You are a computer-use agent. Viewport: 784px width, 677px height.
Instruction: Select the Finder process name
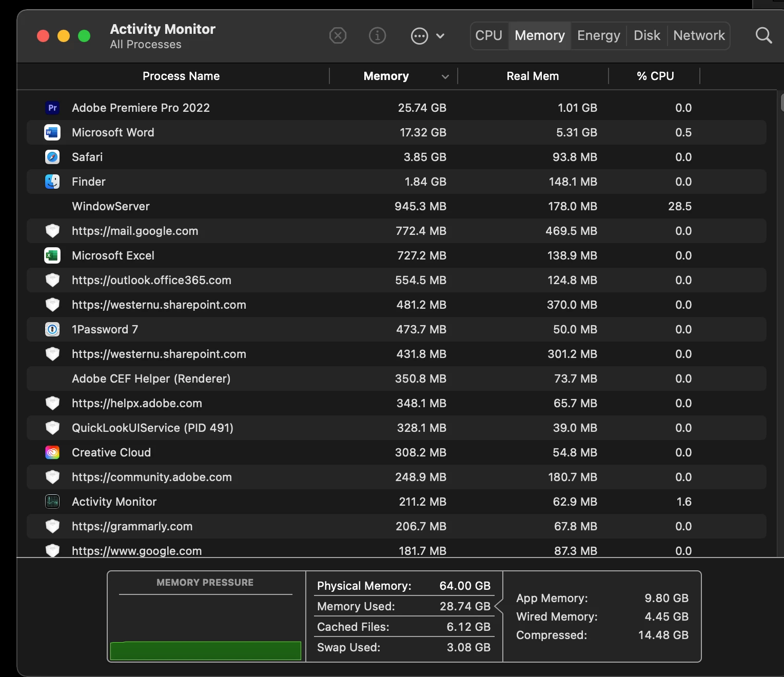(x=89, y=182)
